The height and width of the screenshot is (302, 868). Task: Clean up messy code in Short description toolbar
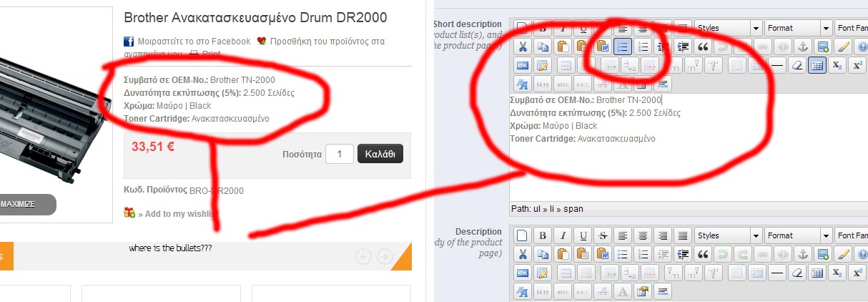tap(843, 47)
